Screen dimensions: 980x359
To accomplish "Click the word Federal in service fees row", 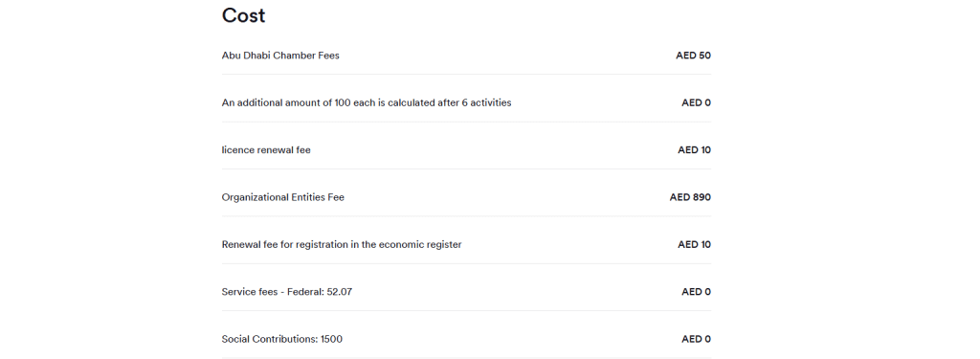I will 305,291.
